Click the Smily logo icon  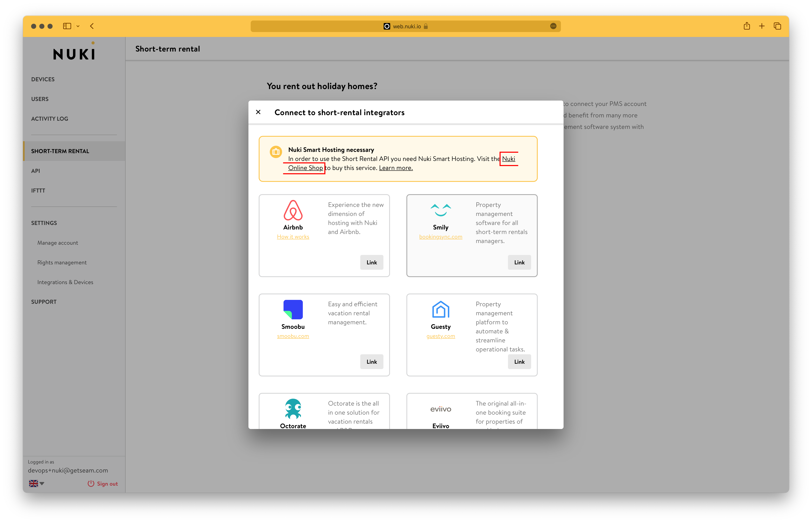(441, 210)
